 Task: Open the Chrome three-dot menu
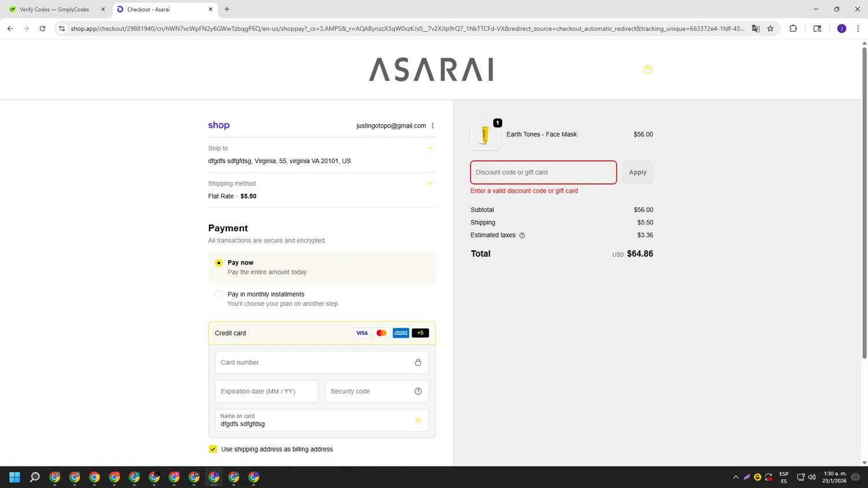point(858,28)
